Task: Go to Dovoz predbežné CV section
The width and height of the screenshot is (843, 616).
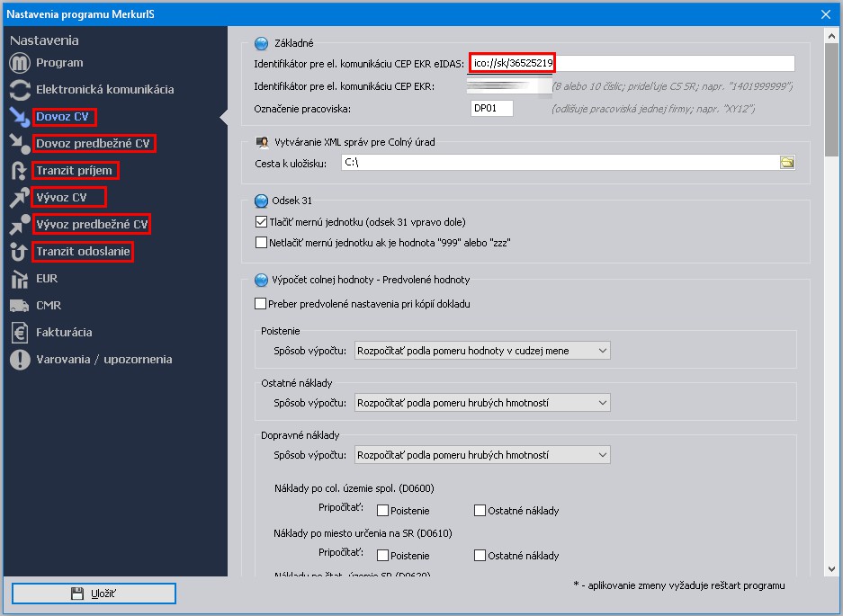Action: click(x=93, y=144)
